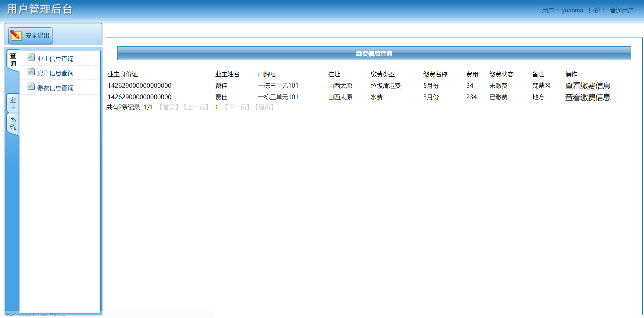Click 下一页 pagination link

[x=237, y=107]
